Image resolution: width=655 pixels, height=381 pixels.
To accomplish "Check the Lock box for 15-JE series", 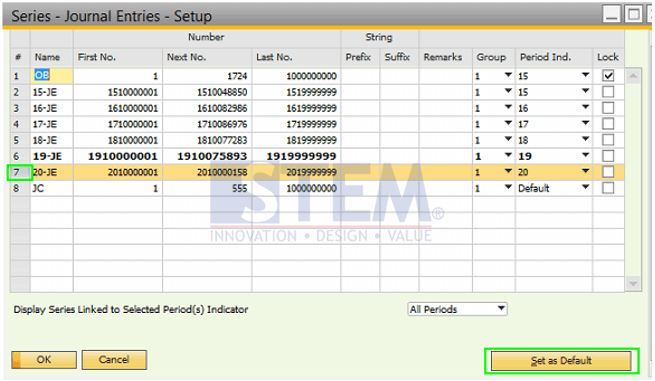I will click(x=608, y=91).
